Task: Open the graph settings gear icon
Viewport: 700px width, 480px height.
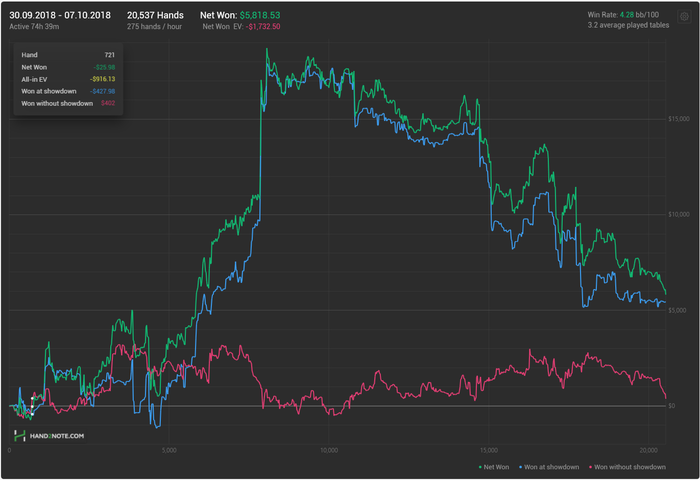Action: pyautogui.click(x=684, y=17)
